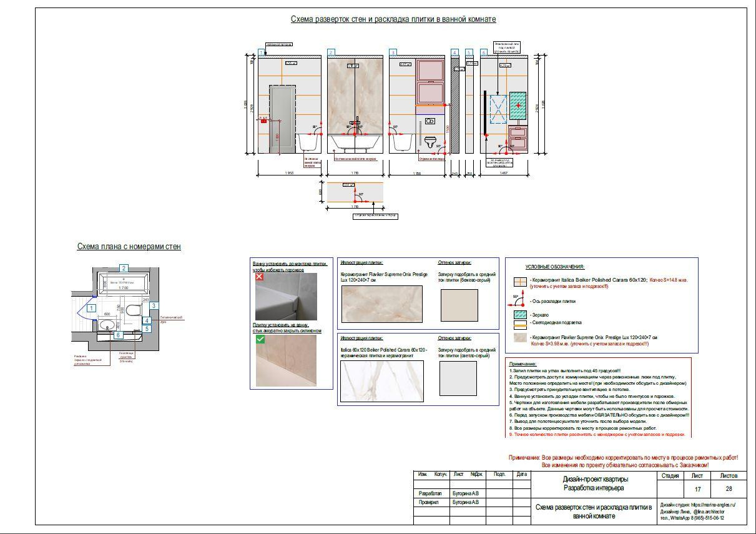Image resolution: width=756 pixels, height=534 pixels.
Task: Click the Italica Carara marble tile sample image
Action: click(x=381, y=381)
